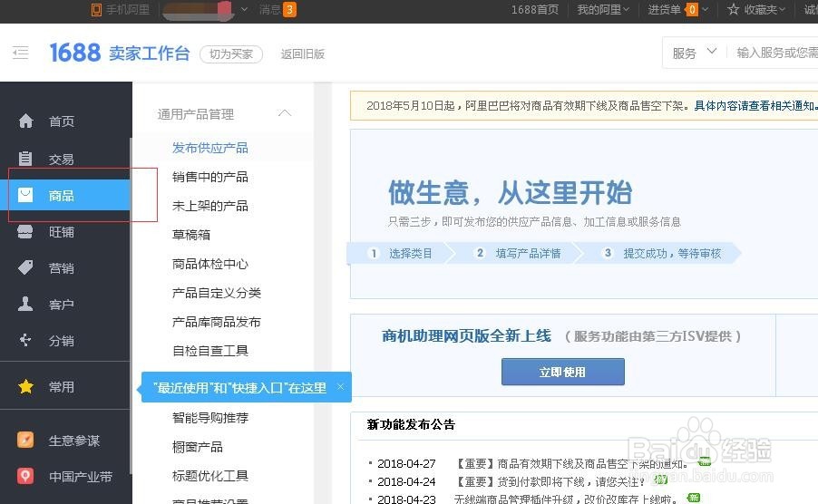This screenshot has height=504, width=818.
Task: Open 产品自定义分类
Action: click(217, 293)
